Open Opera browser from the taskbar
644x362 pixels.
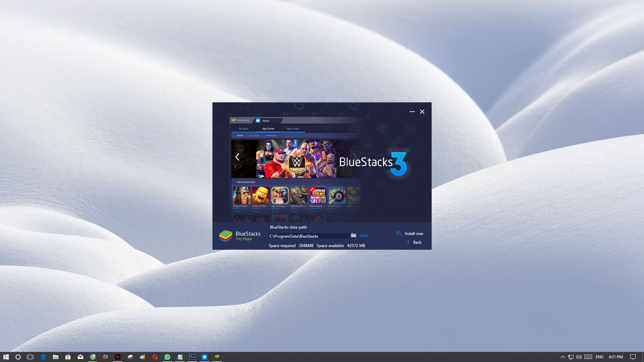click(155, 357)
